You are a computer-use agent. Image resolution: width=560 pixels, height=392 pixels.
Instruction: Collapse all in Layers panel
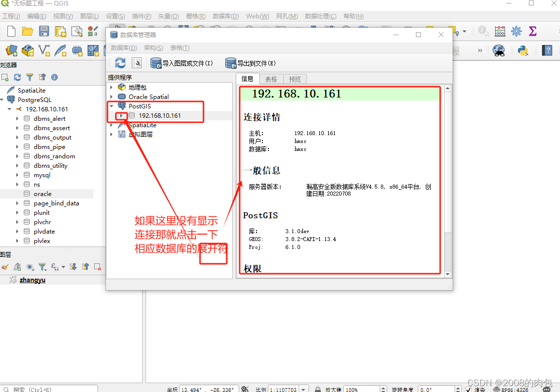(85, 267)
